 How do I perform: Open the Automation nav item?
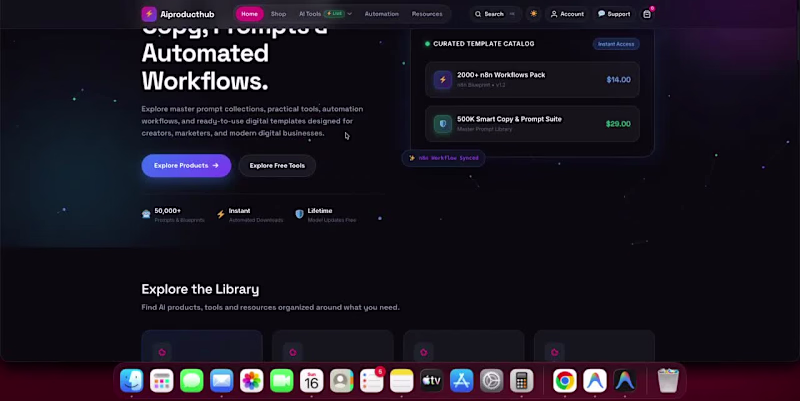coord(382,14)
